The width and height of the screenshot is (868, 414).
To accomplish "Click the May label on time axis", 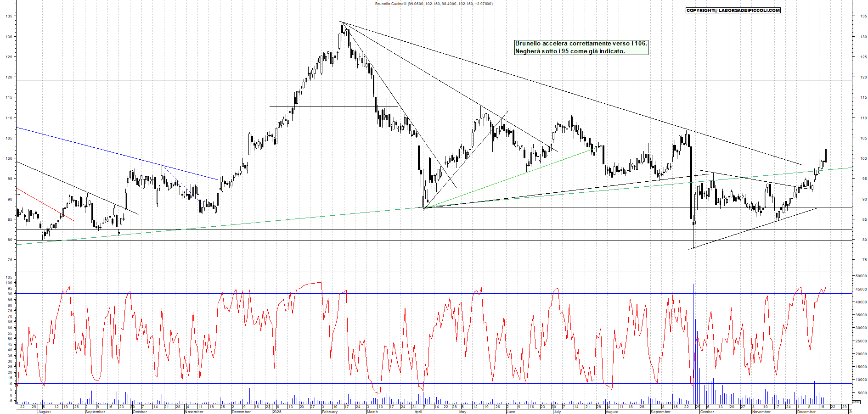I will pos(462,412).
